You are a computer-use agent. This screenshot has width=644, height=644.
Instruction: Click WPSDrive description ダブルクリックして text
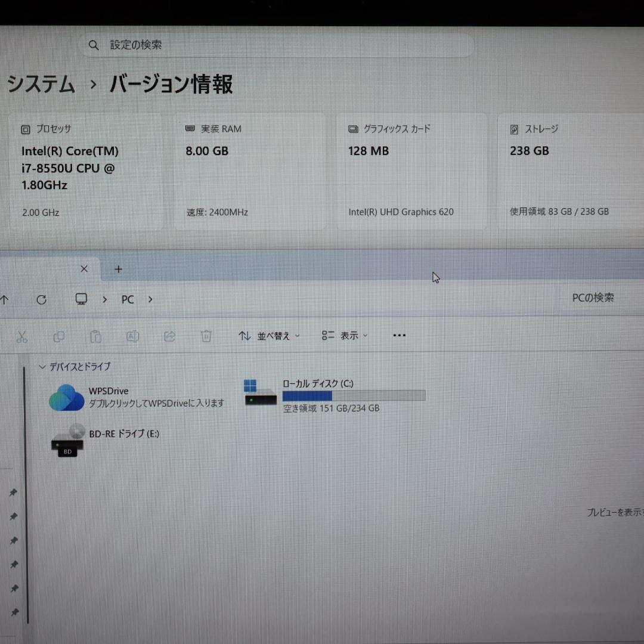point(157,403)
